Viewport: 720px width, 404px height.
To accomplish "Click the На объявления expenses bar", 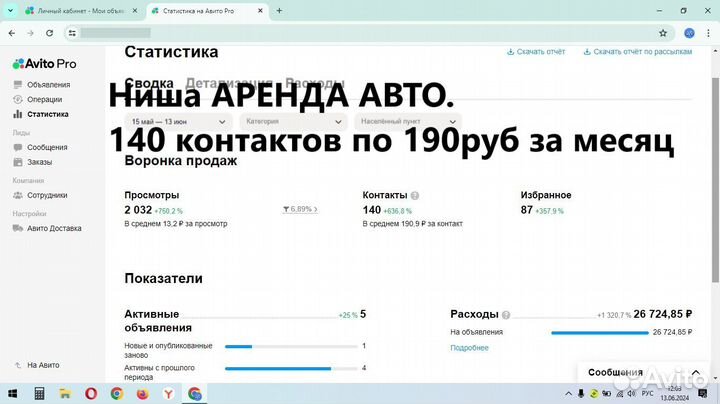I will pyautogui.click(x=600, y=332).
